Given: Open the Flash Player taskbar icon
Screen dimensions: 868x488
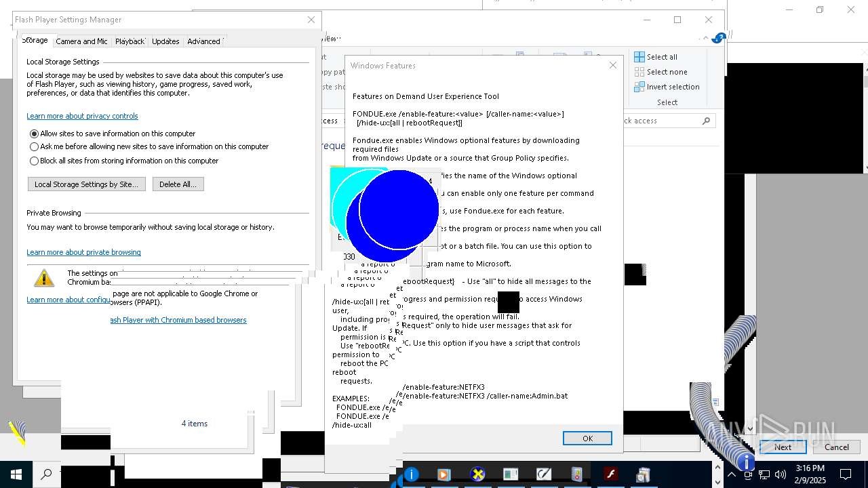Looking at the screenshot, I should pos(610,474).
